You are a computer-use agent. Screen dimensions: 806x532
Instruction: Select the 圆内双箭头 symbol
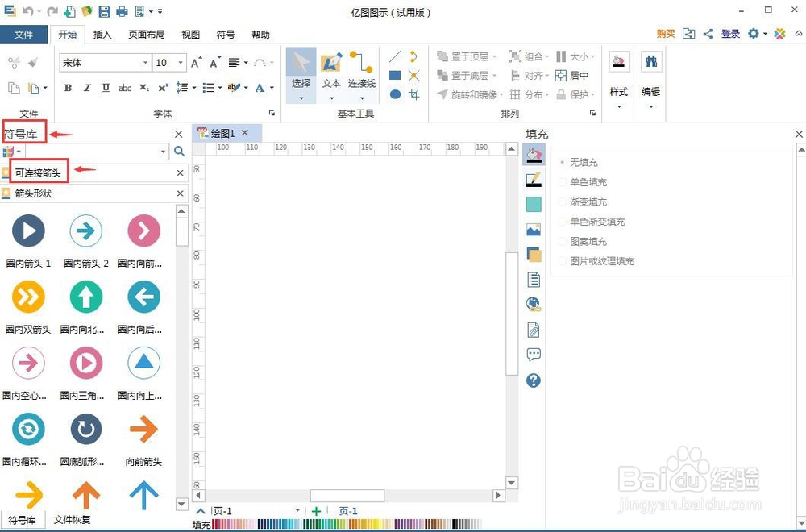27,297
